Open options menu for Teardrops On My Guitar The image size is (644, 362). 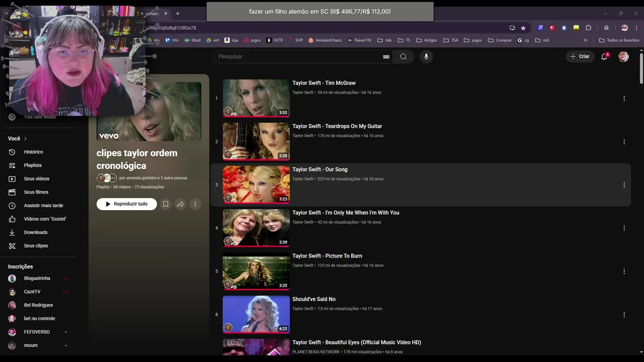pyautogui.click(x=624, y=142)
